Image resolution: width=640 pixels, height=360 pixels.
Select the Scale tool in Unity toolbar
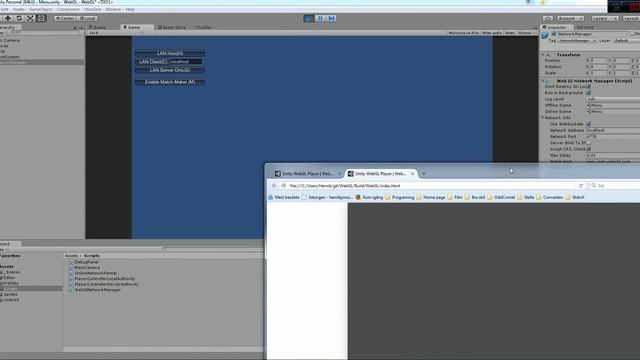(x=30, y=18)
